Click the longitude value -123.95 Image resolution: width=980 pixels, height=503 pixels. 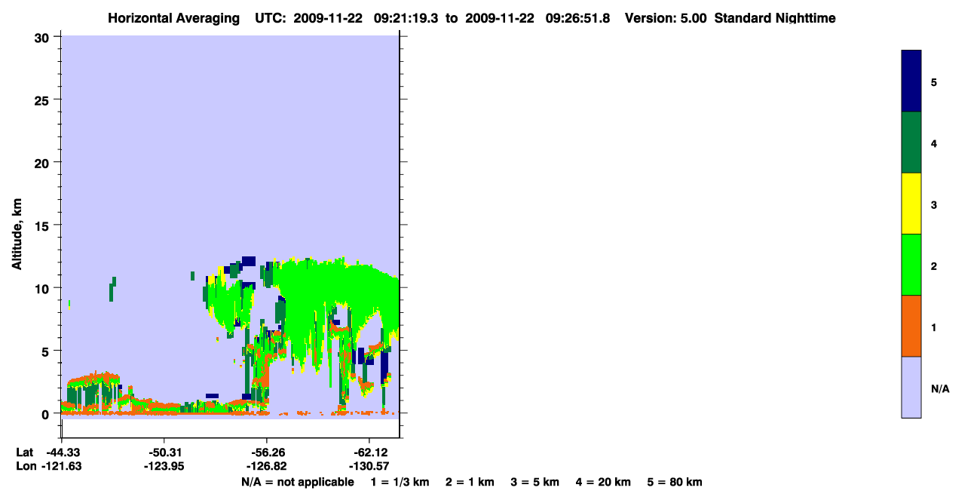point(164,466)
